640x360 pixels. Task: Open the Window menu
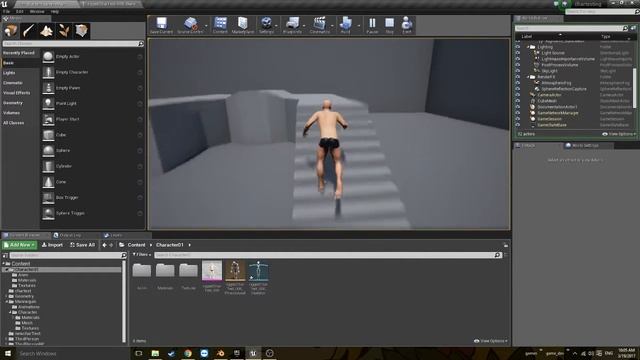37,11
